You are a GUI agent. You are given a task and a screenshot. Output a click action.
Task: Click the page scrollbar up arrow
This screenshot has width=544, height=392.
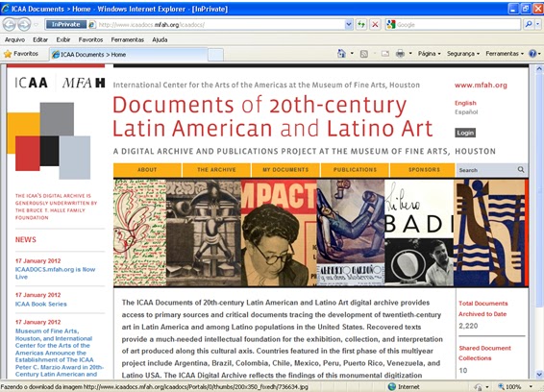pos(539,68)
